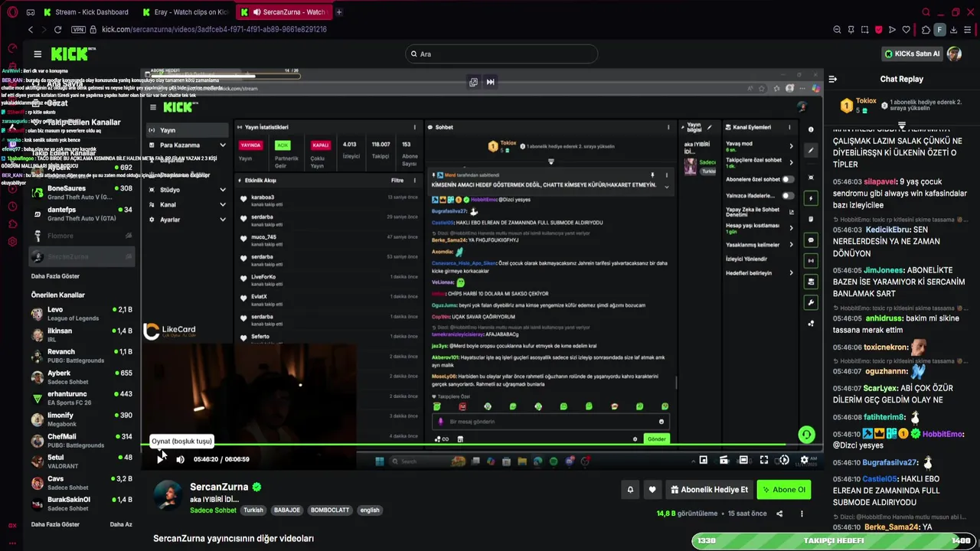The image size is (980, 551).
Task: Select Yayın in dashboard sidebar
Action: pos(187,130)
